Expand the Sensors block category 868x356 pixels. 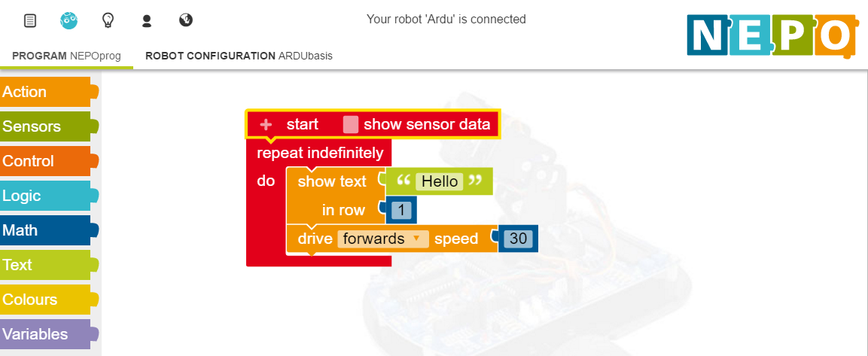coord(49,126)
